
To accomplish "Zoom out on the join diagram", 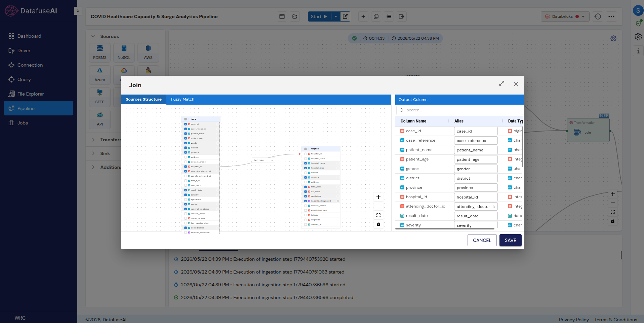I will pos(378,206).
